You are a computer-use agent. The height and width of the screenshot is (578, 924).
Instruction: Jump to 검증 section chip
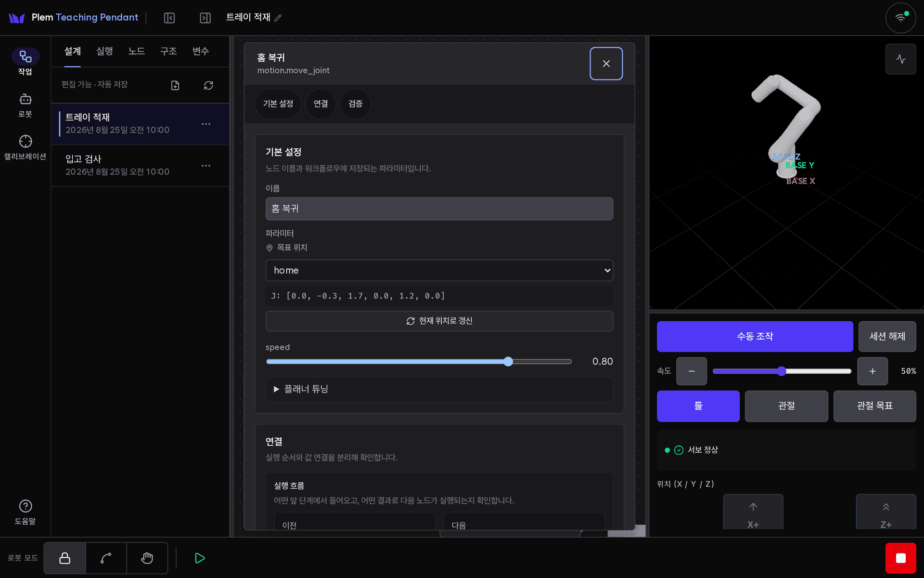pos(356,104)
